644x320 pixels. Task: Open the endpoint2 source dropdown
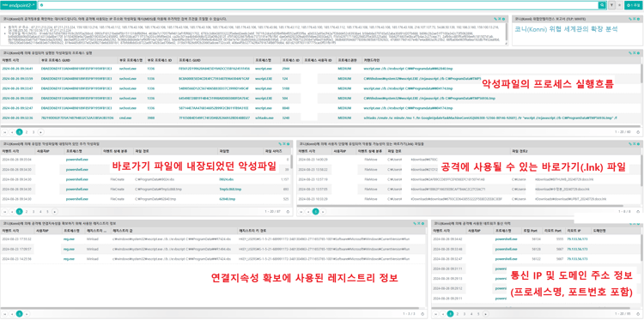point(20,5)
